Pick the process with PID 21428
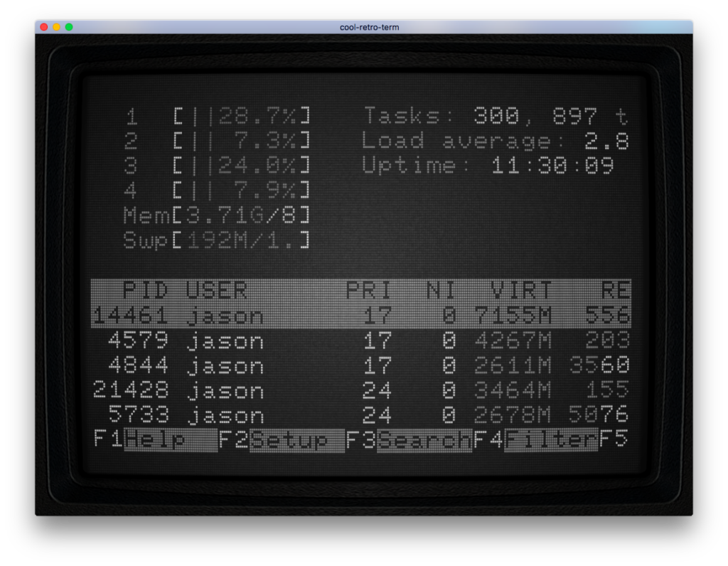The height and width of the screenshot is (566, 728). tap(360, 390)
